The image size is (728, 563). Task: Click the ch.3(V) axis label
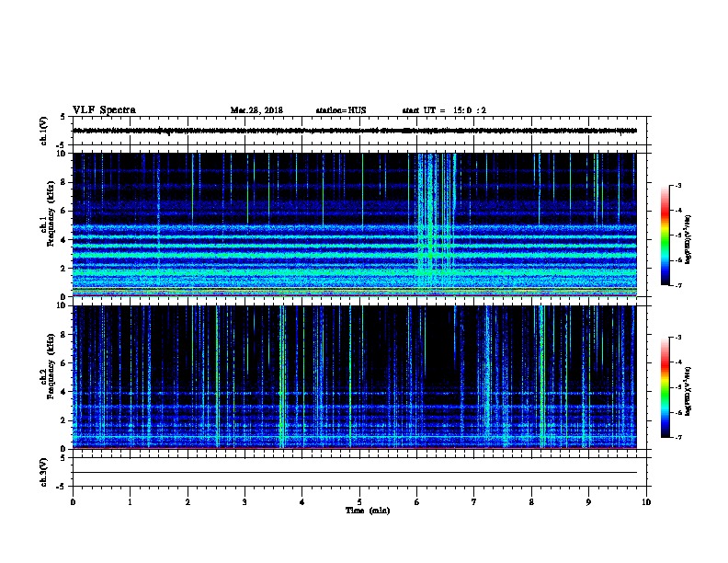pyautogui.click(x=43, y=472)
